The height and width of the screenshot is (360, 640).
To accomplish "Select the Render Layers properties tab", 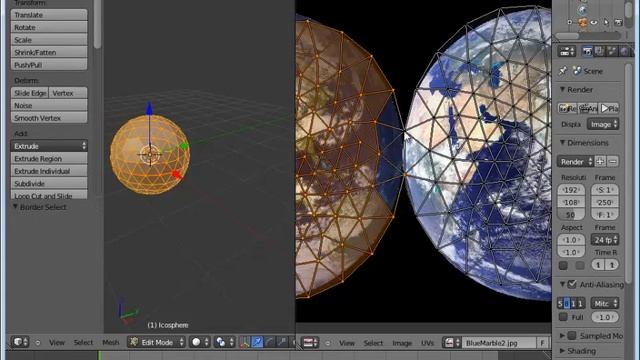I will [x=599, y=51].
